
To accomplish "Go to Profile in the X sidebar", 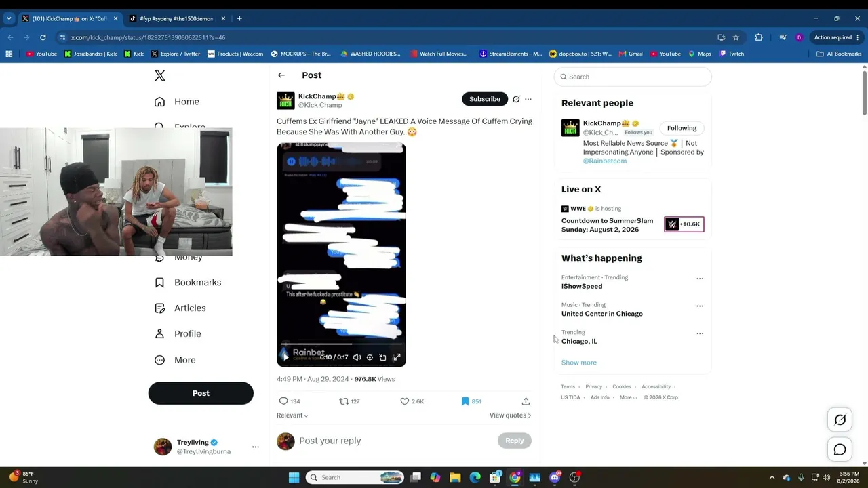I will coord(178,333).
